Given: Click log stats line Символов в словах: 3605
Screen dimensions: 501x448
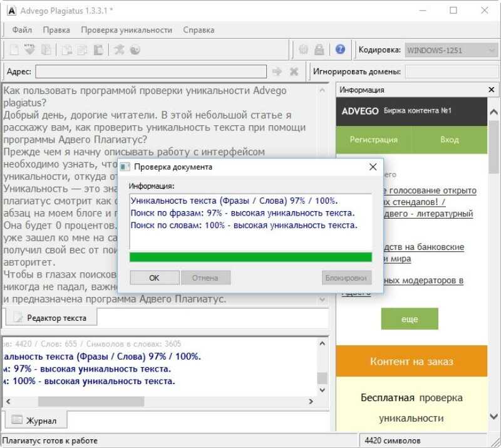Looking at the screenshot, I should tap(133, 344).
